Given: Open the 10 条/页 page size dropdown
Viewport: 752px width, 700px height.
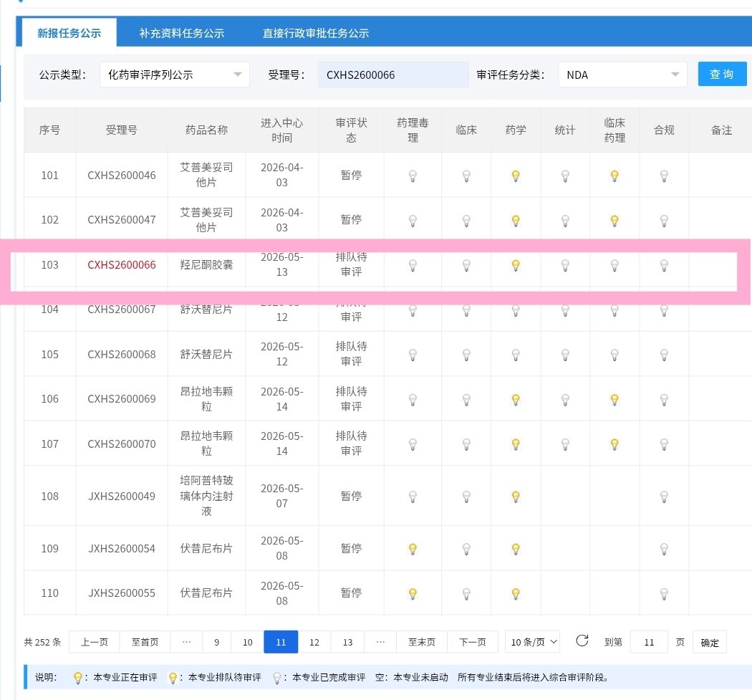Looking at the screenshot, I should [x=532, y=642].
